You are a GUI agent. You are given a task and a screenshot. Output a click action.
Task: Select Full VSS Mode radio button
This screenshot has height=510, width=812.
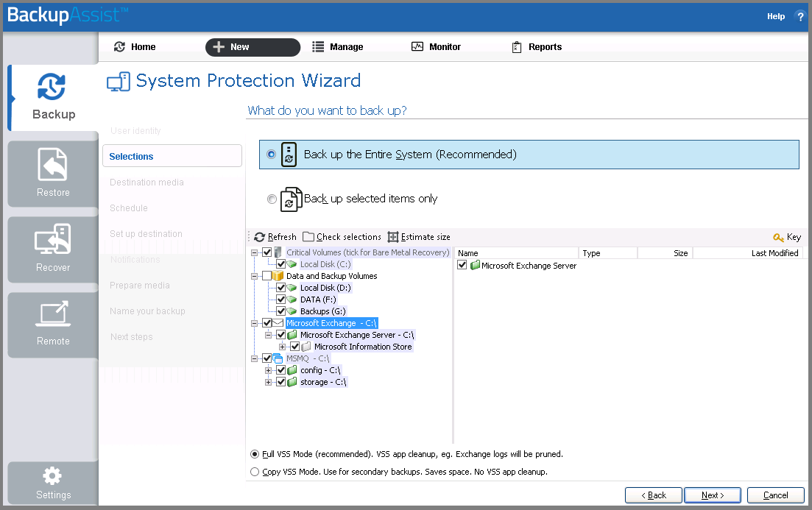[255, 454]
